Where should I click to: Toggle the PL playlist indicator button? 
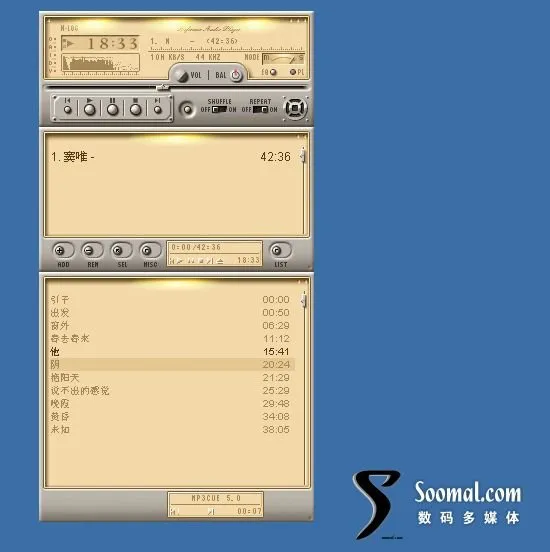(x=293, y=72)
